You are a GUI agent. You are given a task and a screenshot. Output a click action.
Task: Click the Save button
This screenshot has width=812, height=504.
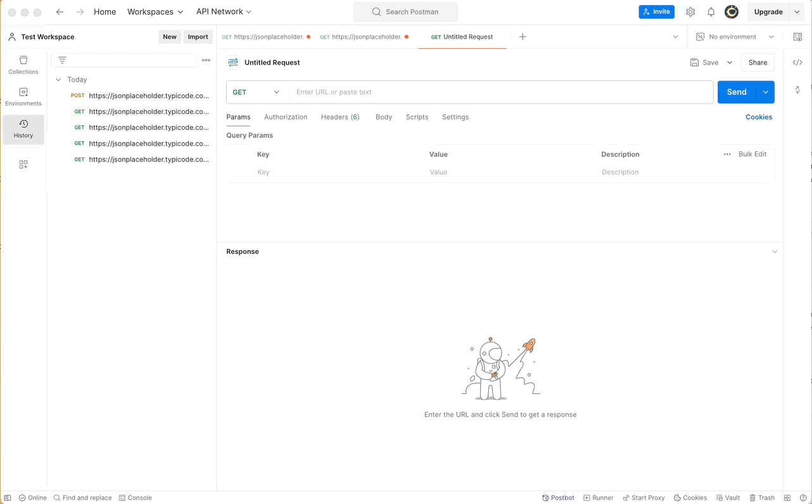704,62
